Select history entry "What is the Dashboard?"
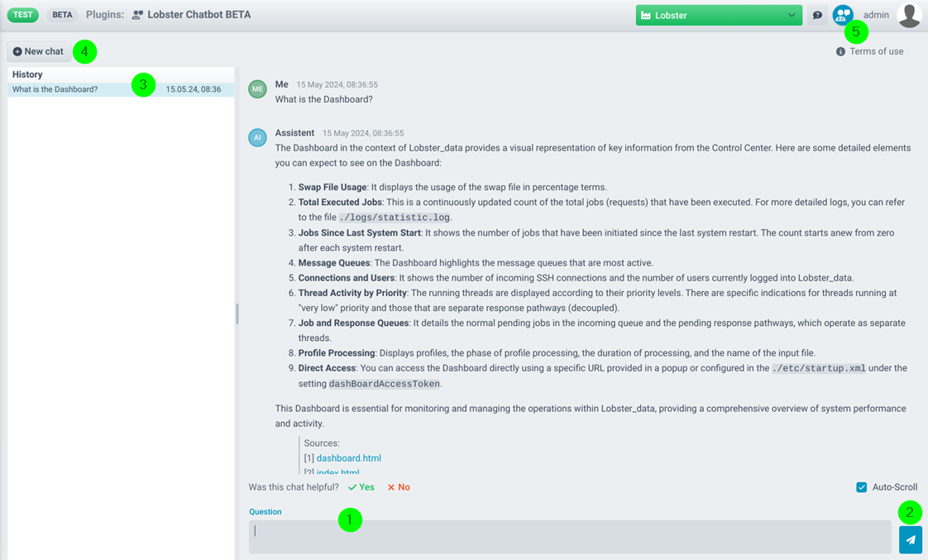The image size is (928, 560). (x=121, y=89)
